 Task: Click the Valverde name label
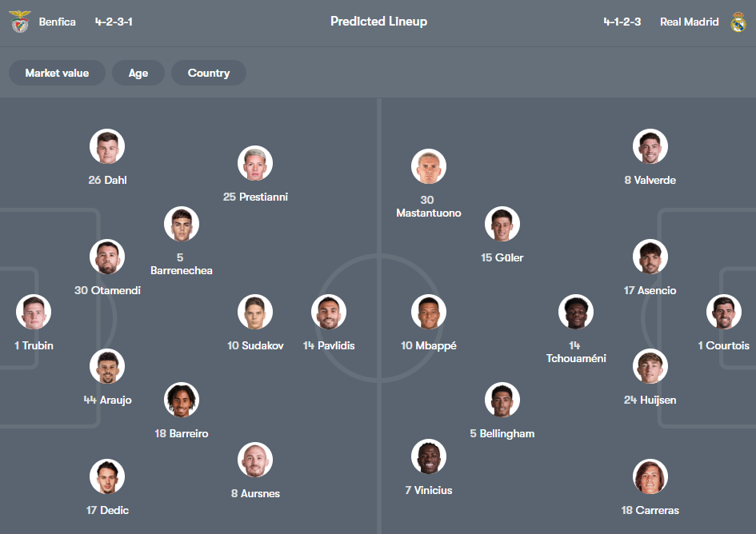(650, 180)
